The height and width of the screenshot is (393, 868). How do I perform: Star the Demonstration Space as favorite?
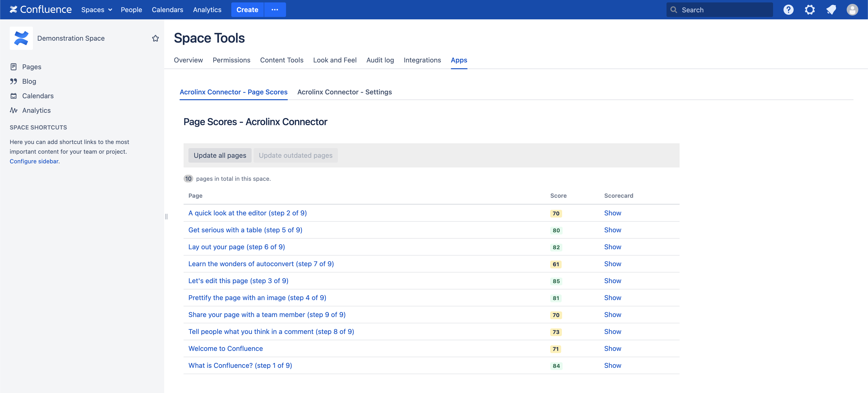pos(155,38)
